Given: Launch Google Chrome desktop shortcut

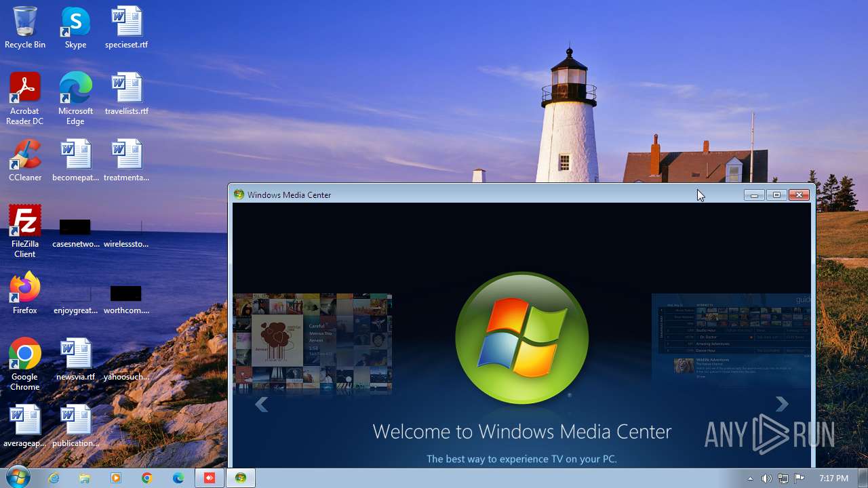Looking at the screenshot, I should click(25, 364).
